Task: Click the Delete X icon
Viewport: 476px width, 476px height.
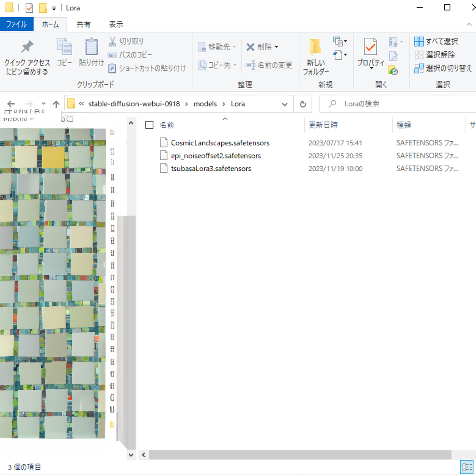Action: 250,47
